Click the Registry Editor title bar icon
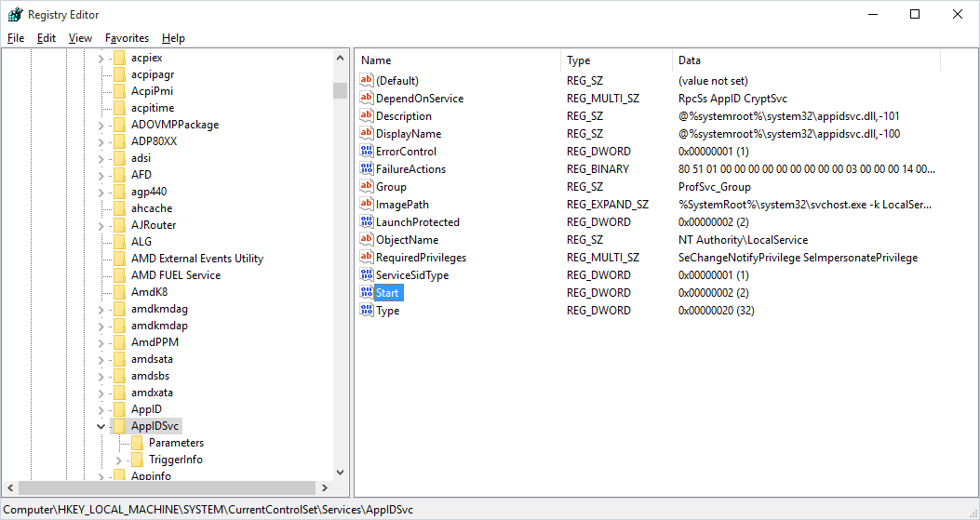 16,14
